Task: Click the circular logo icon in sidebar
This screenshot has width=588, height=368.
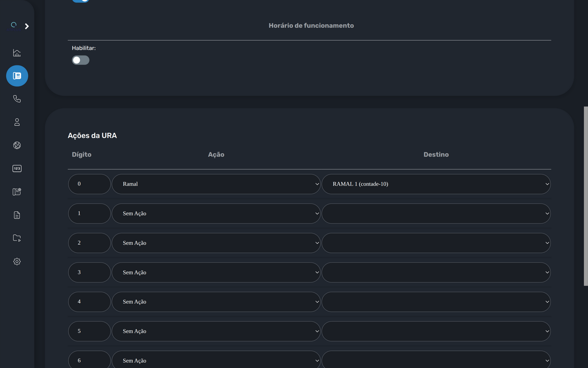Action: (x=14, y=25)
